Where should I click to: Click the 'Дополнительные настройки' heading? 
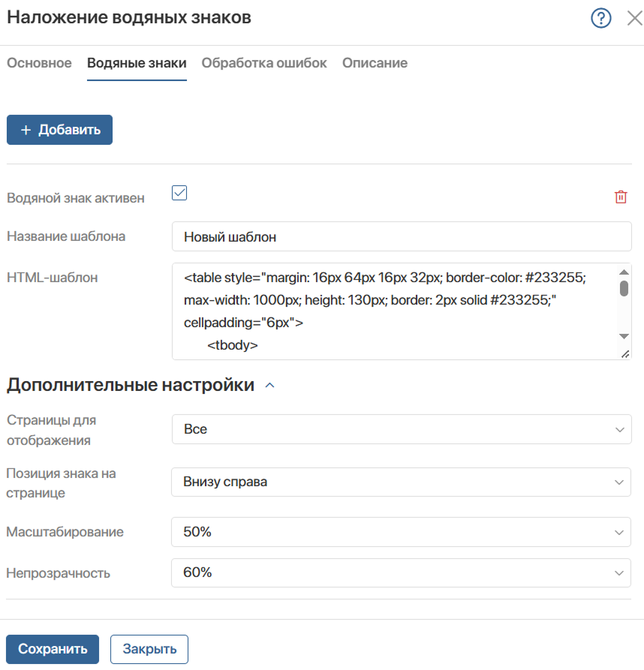click(131, 385)
